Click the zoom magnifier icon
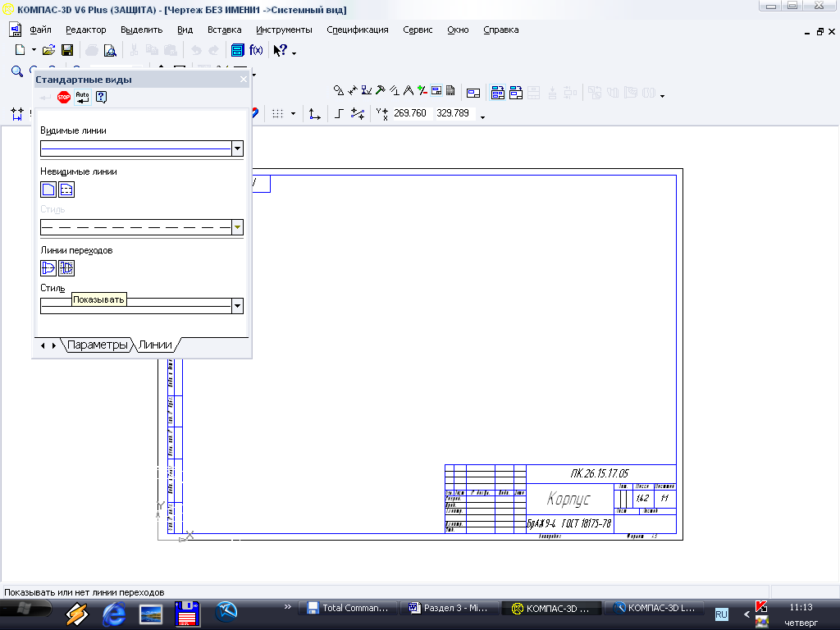 click(17, 71)
